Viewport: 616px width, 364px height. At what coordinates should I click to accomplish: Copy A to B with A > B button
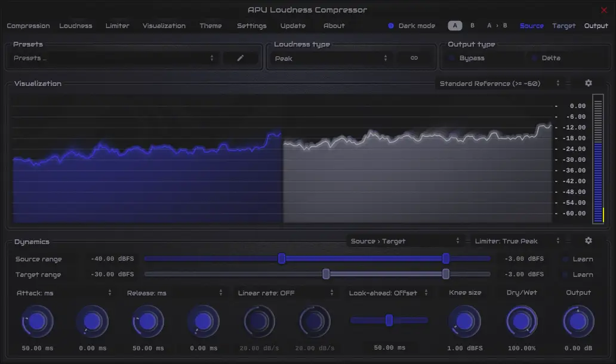[x=497, y=26]
